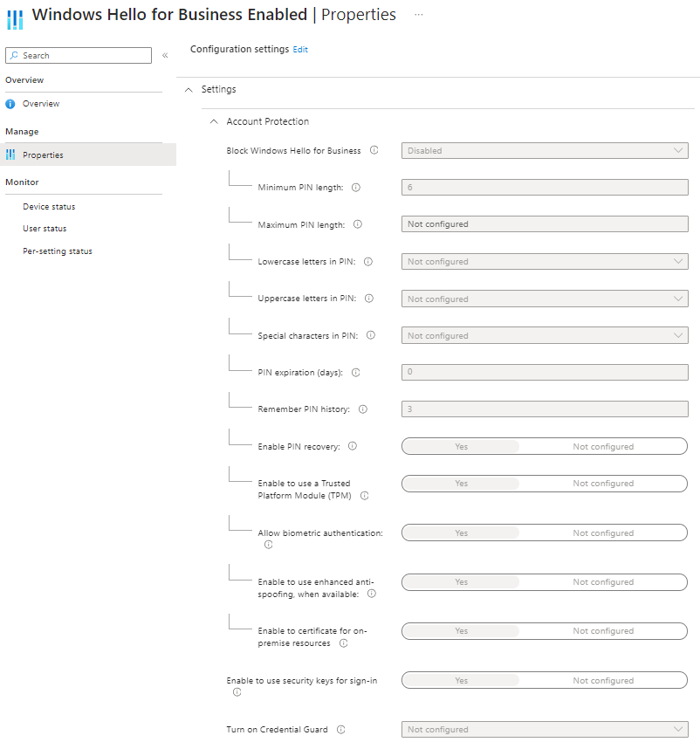This screenshot has height=749, width=700.
Task: Select Yes for security keys for sign-in
Action: 461,680
